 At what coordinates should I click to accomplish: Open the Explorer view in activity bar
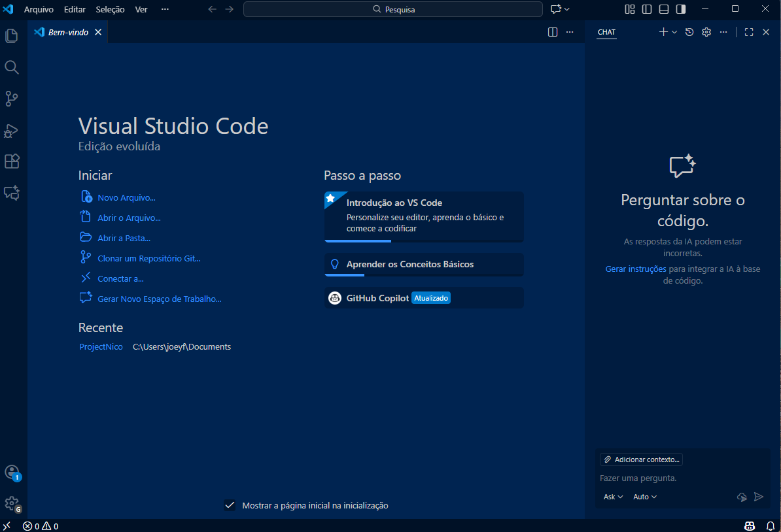(x=12, y=36)
